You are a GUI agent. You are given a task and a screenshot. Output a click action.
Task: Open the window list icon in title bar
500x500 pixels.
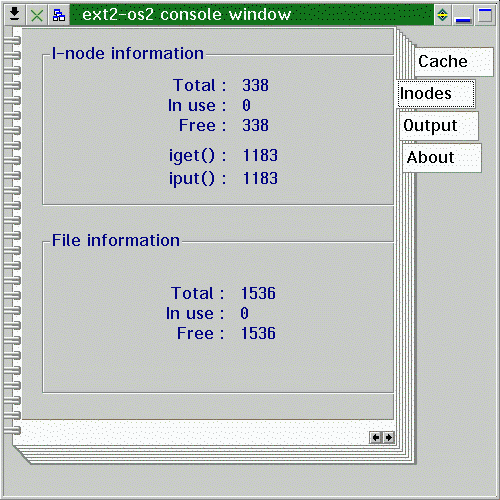coord(59,15)
